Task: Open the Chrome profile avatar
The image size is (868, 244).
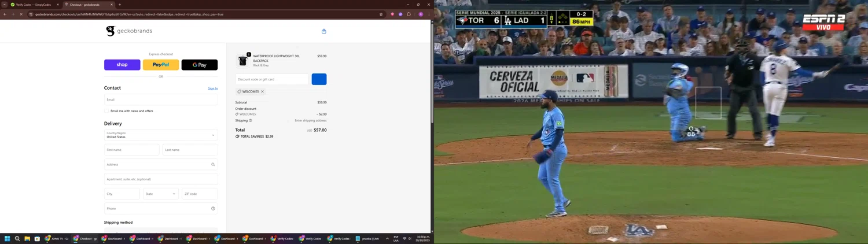Action: 421,14
